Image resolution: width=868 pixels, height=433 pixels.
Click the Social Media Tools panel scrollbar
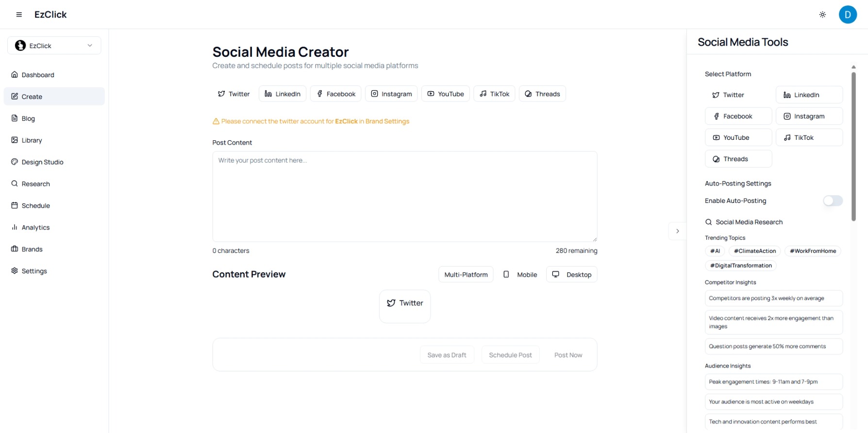853,146
